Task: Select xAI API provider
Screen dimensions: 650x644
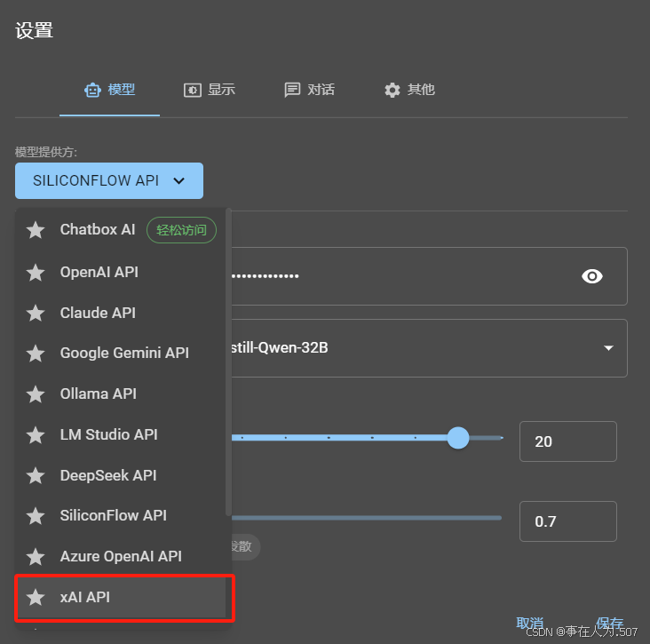Action: coord(121,597)
